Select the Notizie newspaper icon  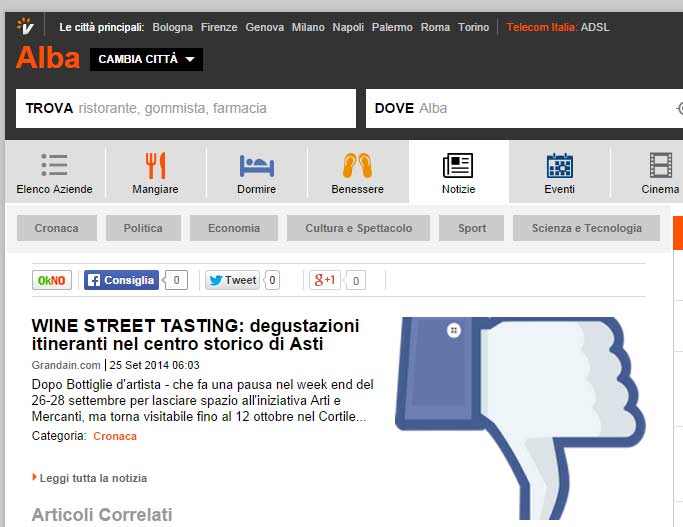pyautogui.click(x=458, y=165)
